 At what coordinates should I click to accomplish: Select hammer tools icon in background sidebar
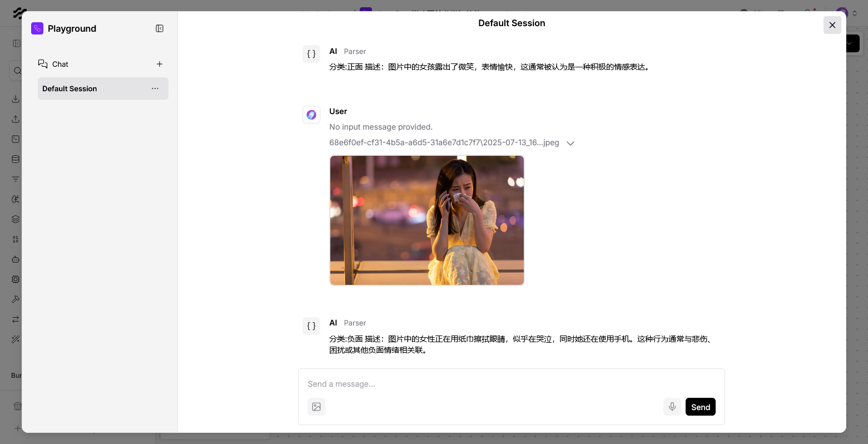tap(16, 299)
